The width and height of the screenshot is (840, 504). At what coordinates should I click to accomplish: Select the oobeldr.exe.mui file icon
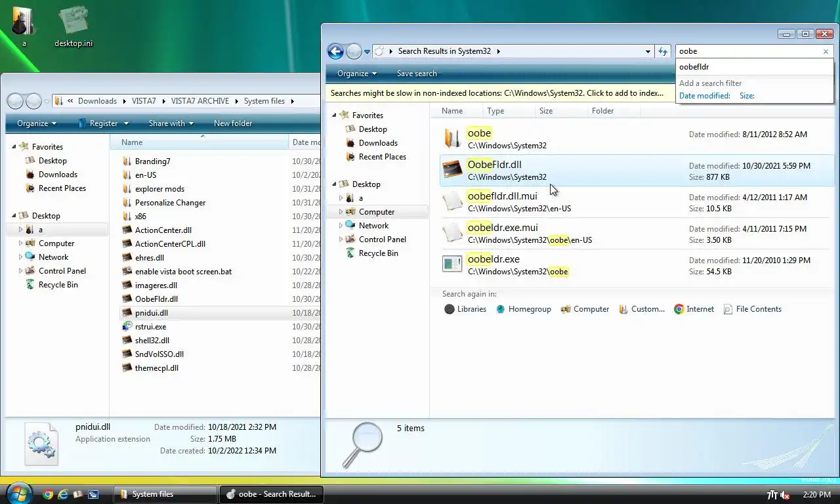click(x=453, y=232)
